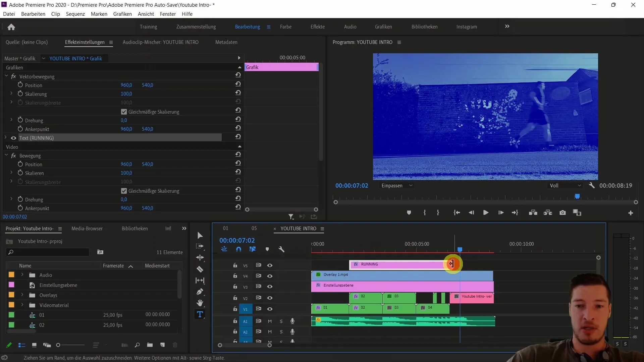
Task: Open Datei menu
Action: click(x=9, y=14)
